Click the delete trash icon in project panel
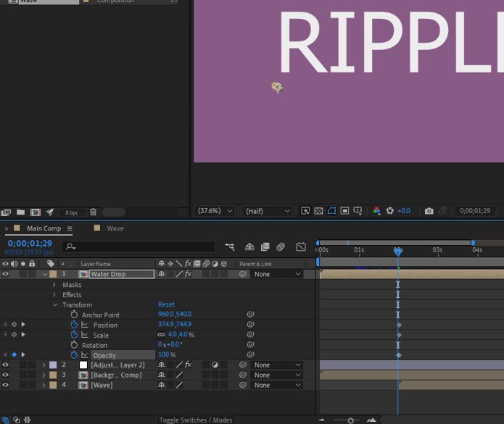The height and width of the screenshot is (424, 504). (93, 212)
